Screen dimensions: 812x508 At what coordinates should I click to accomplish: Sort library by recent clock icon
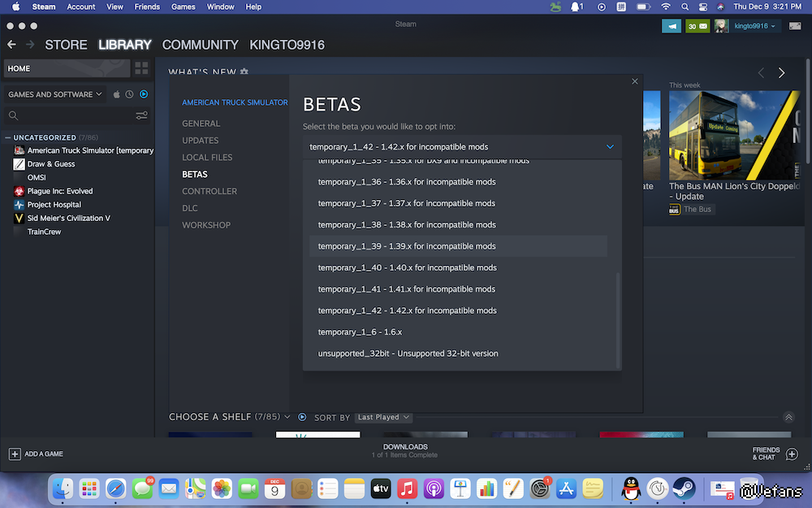click(129, 94)
